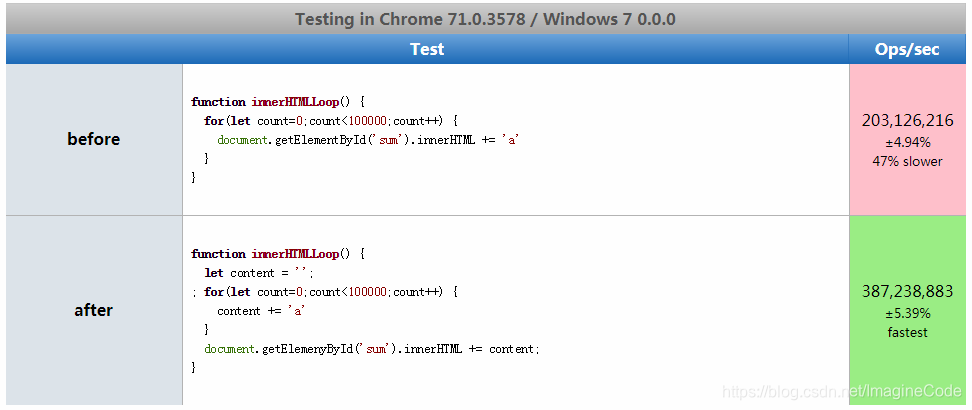Select the "after" row label

click(x=94, y=310)
